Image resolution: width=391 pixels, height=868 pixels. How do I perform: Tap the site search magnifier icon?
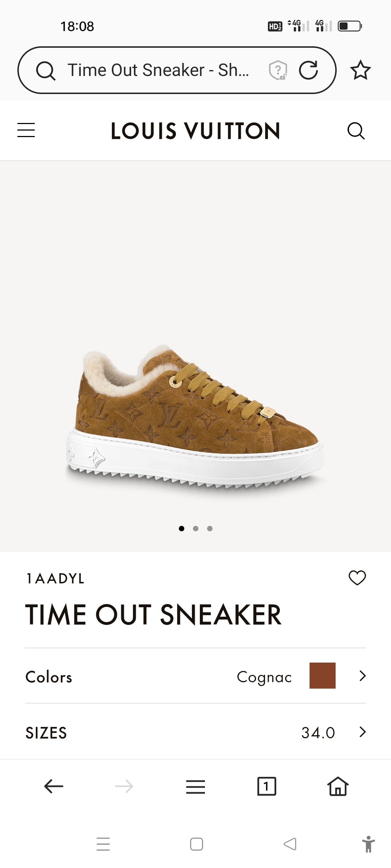pos(356,131)
